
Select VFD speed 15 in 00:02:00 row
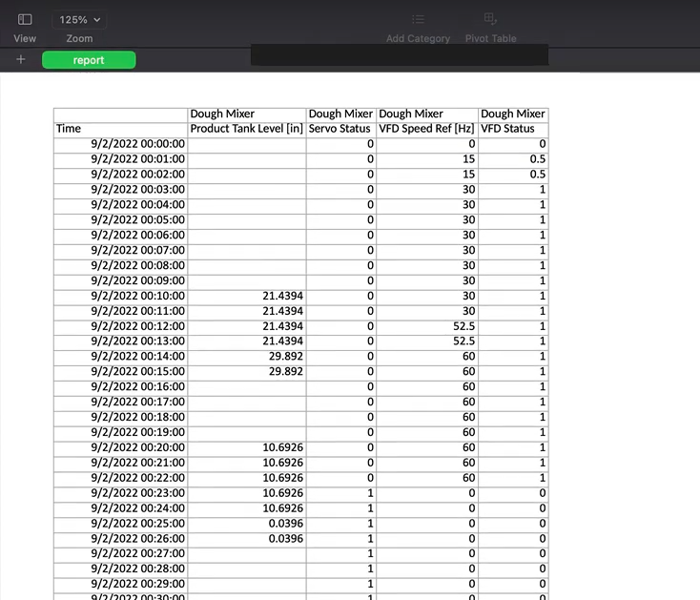coord(427,175)
